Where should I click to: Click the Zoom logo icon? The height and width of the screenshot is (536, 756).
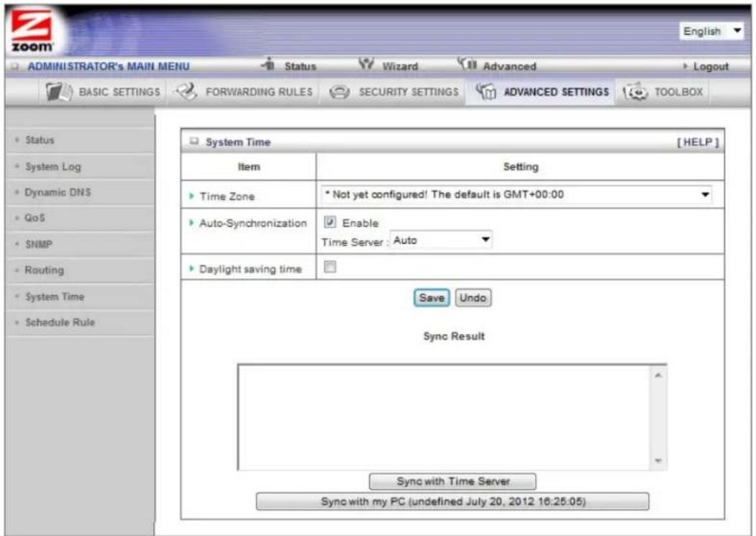point(32,31)
